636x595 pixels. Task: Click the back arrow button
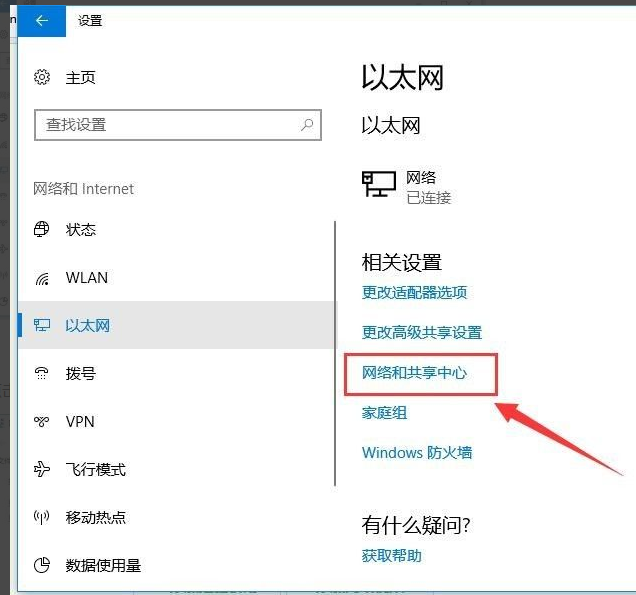click(42, 20)
